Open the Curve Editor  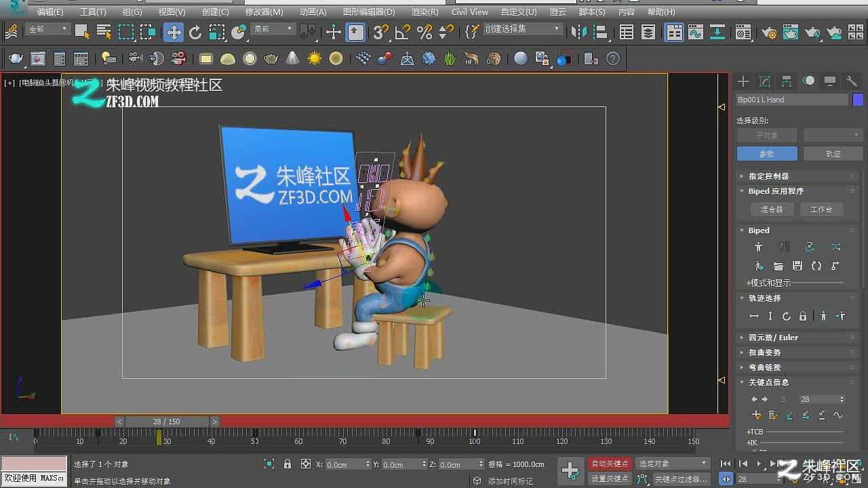click(695, 32)
